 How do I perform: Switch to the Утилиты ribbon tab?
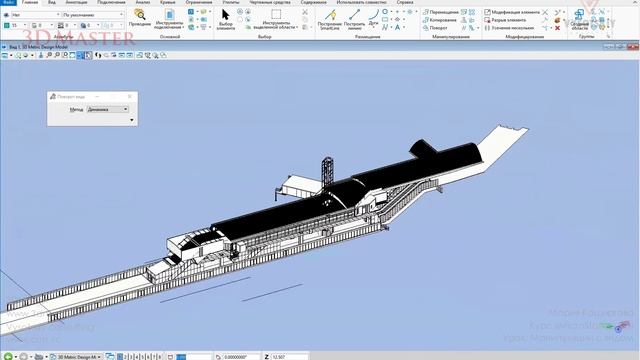pyautogui.click(x=231, y=2)
